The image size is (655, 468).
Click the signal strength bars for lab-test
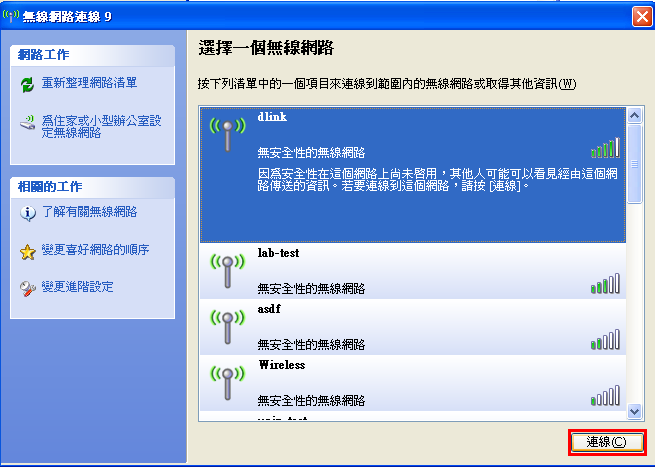tap(605, 283)
